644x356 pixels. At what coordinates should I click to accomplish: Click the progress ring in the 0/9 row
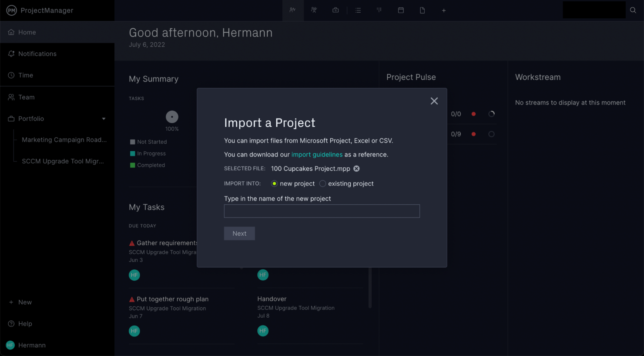click(492, 134)
